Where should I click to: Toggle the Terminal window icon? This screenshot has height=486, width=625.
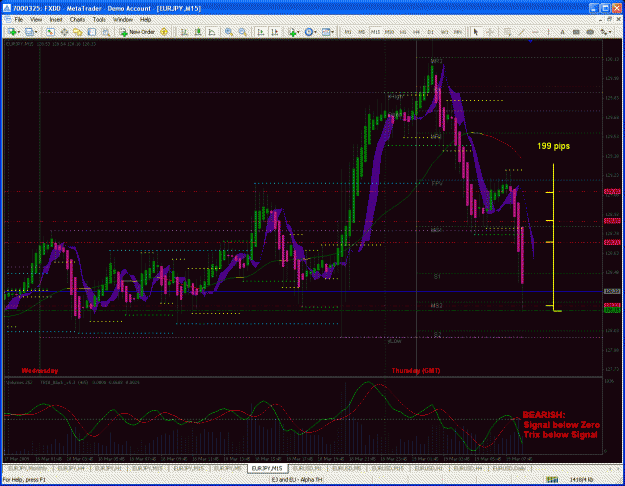pos(92,32)
